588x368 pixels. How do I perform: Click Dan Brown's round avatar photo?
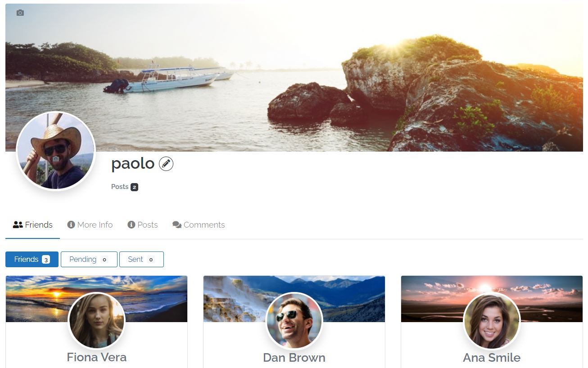294,321
